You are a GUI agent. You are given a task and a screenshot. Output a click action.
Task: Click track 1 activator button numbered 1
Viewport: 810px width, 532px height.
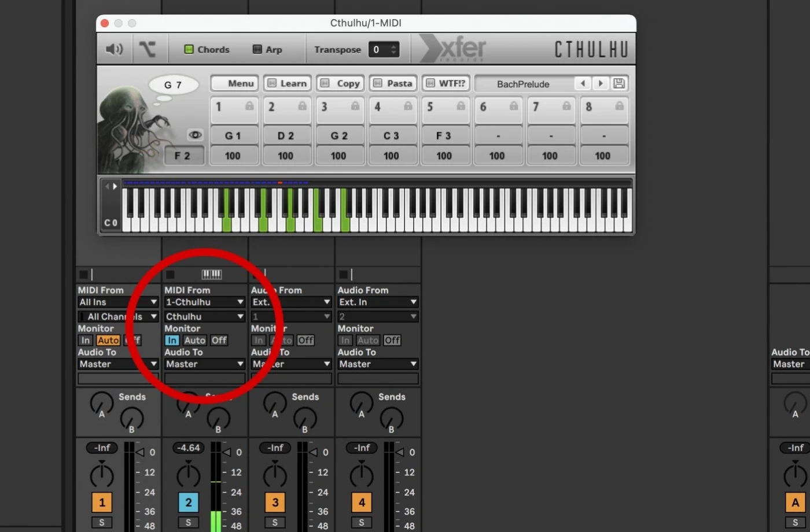(102, 503)
